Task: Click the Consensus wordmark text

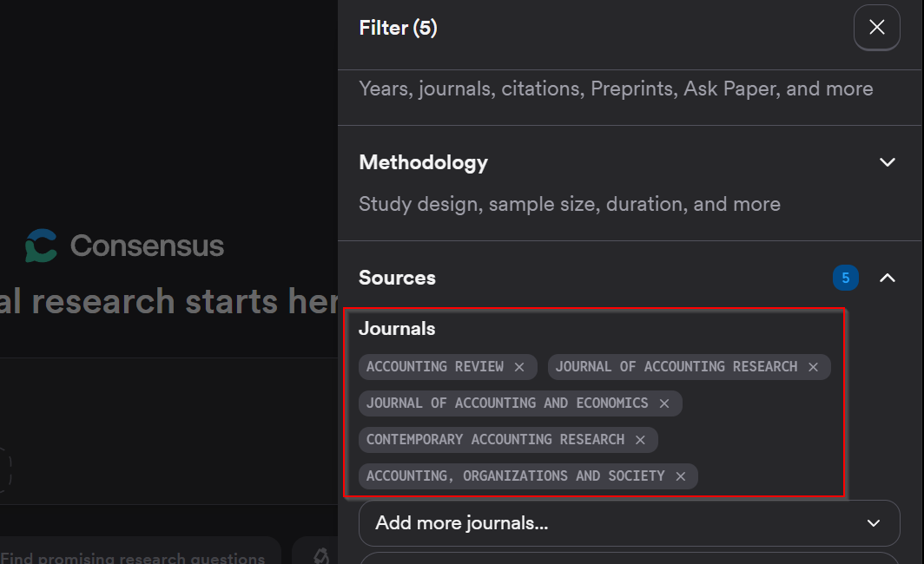Action: point(148,246)
